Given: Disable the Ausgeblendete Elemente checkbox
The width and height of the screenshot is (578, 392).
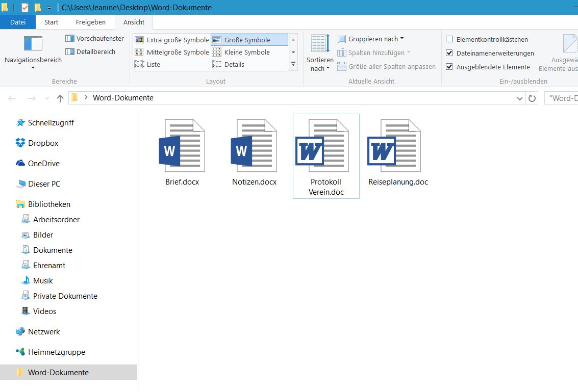Looking at the screenshot, I should click(x=449, y=67).
